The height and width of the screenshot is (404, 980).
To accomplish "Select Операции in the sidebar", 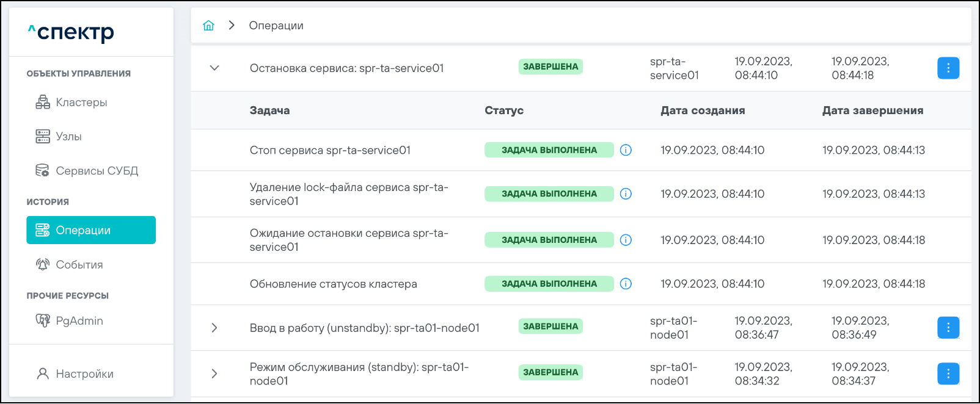I will click(x=91, y=230).
